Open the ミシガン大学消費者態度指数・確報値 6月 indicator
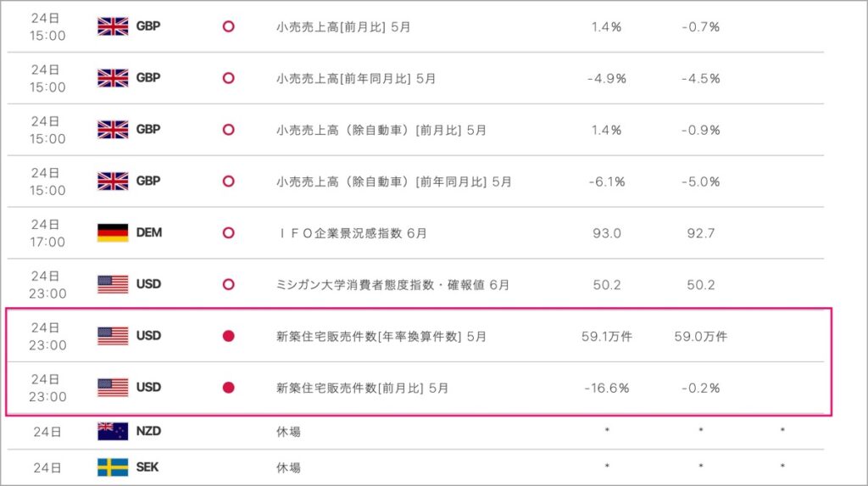 pyautogui.click(x=392, y=285)
